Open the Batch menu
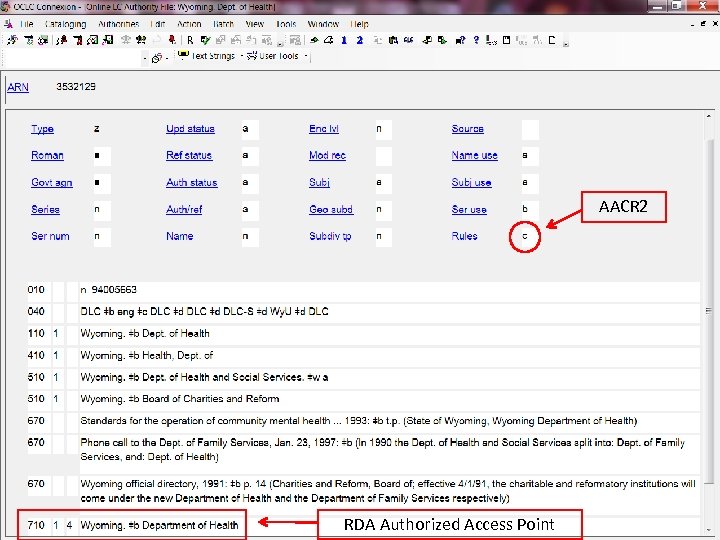 (223, 24)
